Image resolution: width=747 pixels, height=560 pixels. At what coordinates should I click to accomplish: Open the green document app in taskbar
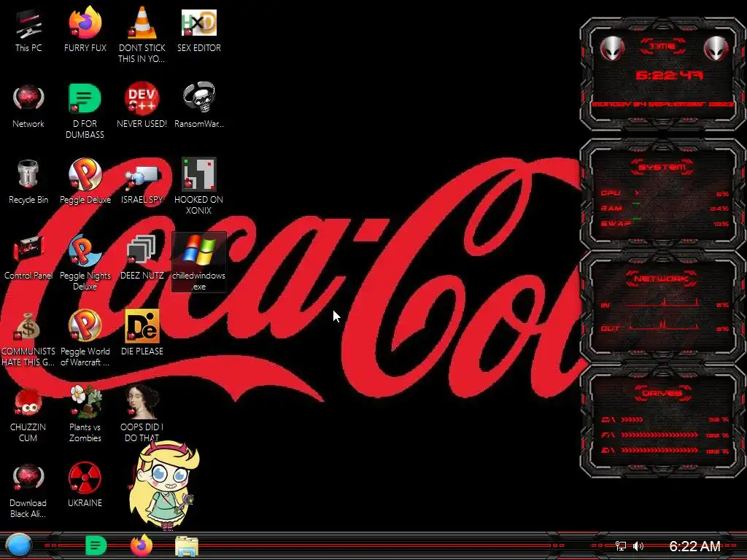coord(96,545)
